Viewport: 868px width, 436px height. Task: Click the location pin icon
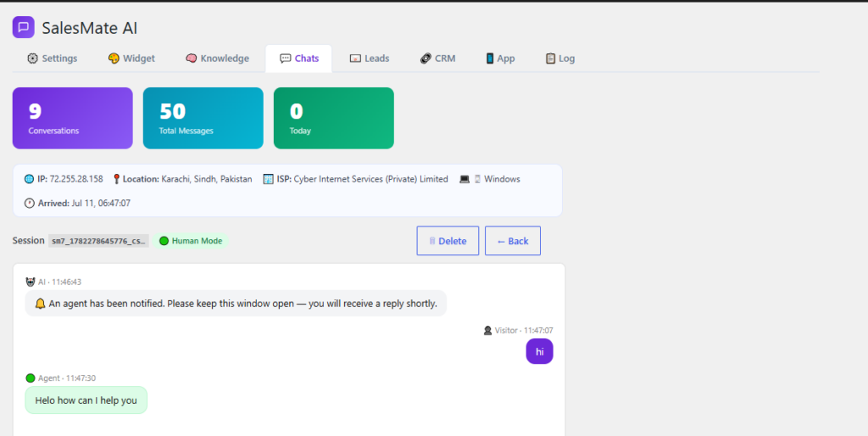116,179
